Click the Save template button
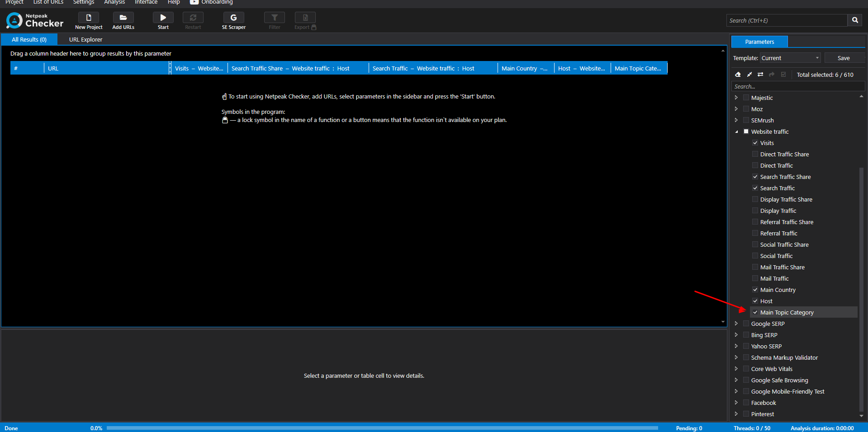This screenshot has width=868, height=432. (844, 58)
